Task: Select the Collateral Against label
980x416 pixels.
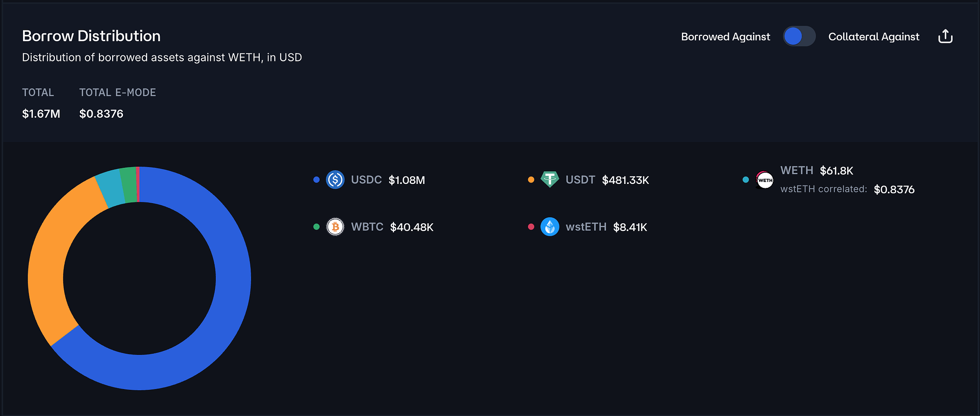Action: [874, 37]
